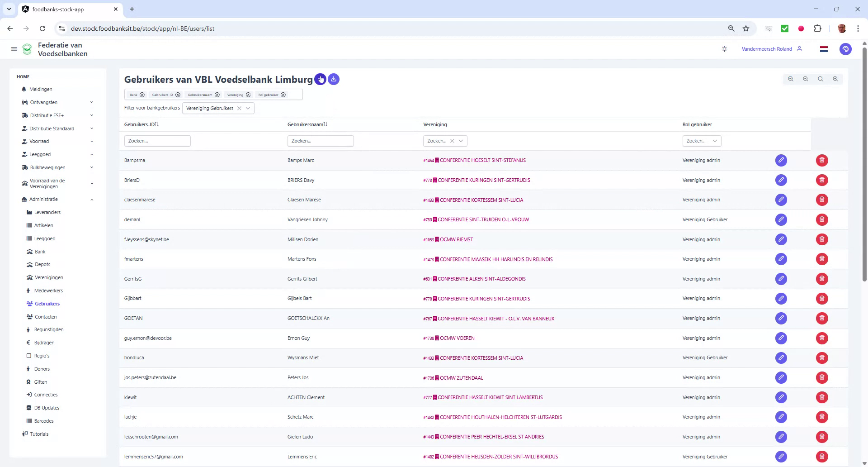
Task: Click the upload icon next to page title
Action: pos(321,79)
